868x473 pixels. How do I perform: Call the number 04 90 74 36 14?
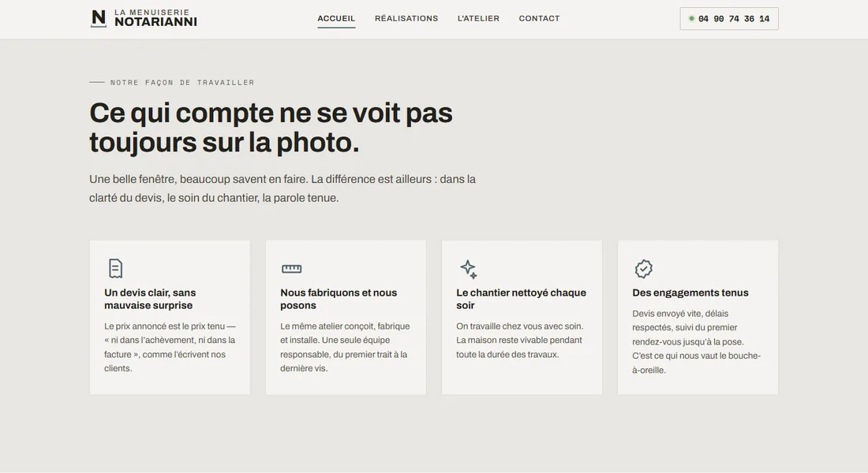(x=729, y=19)
